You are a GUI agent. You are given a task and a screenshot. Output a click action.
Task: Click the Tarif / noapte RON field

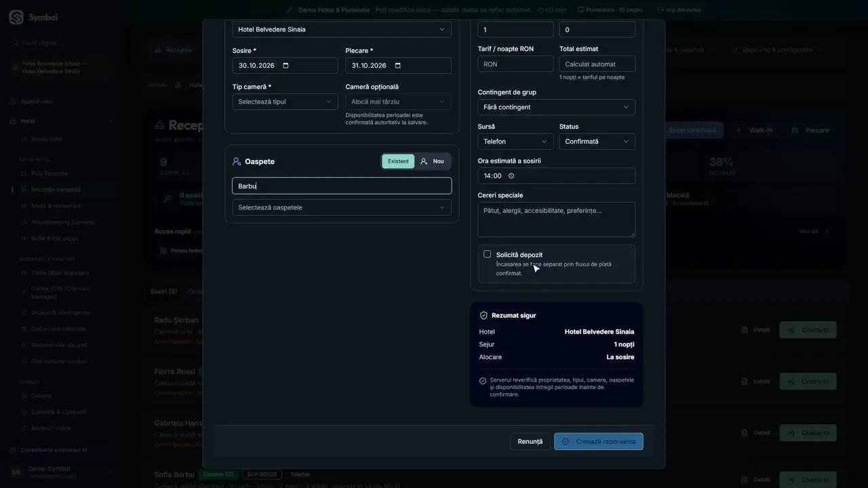(515, 64)
